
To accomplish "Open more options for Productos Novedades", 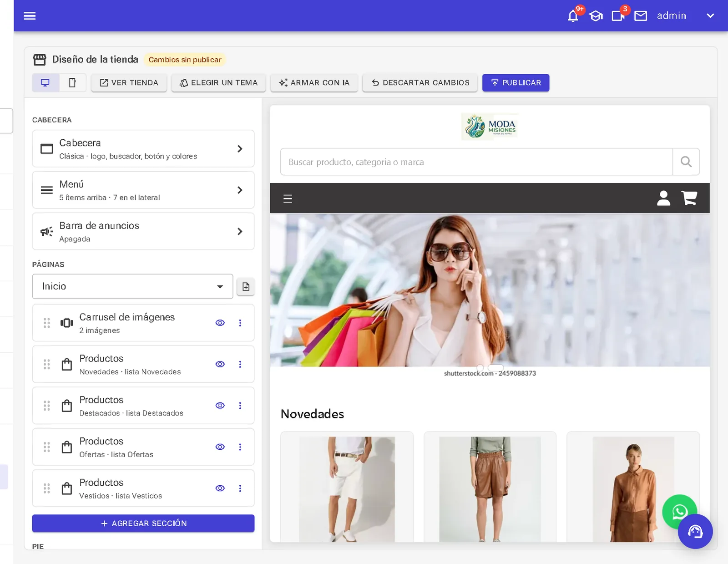I will pos(240,364).
